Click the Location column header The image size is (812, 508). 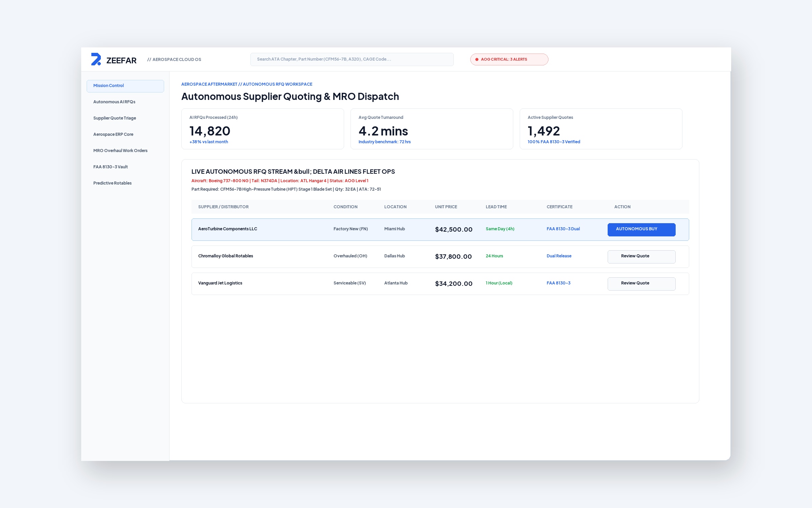pos(396,207)
